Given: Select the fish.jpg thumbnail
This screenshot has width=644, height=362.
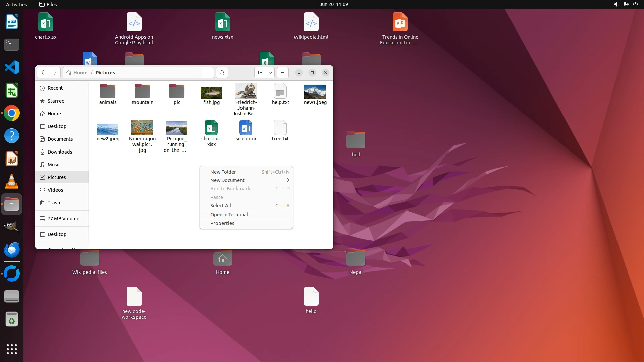Looking at the screenshot, I should 211,93.
